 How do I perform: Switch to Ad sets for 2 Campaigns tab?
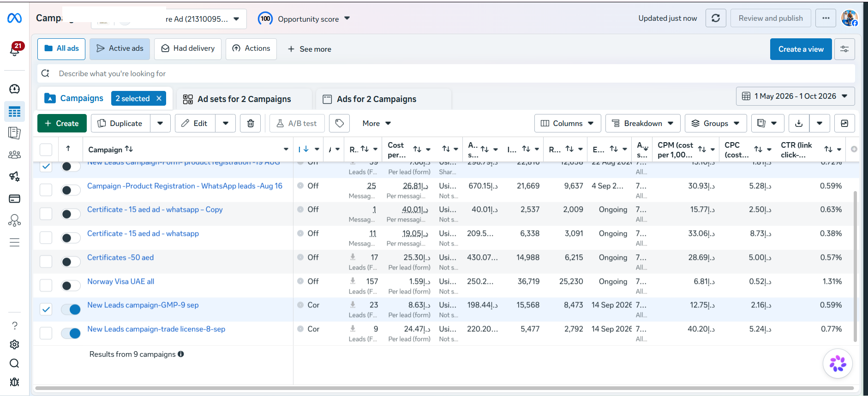point(244,99)
